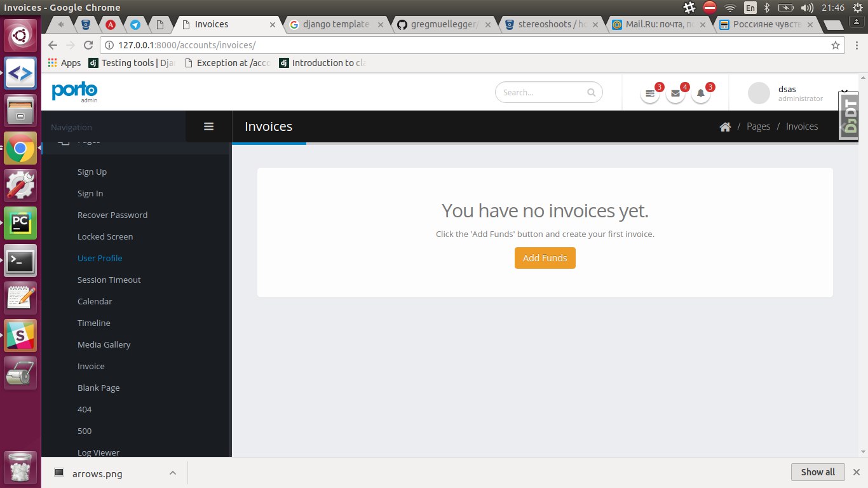
Task: Open Sign Up in navigation
Action: 92,172
